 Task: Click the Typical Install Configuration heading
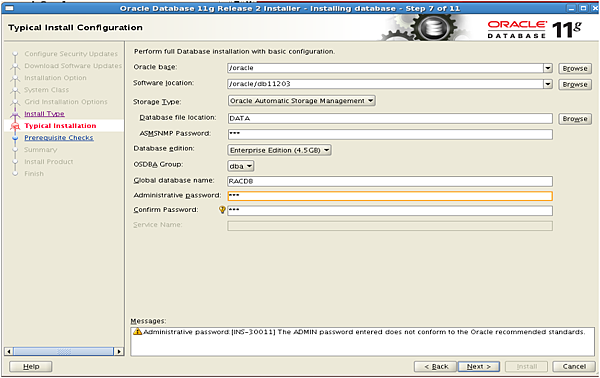click(x=75, y=28)
